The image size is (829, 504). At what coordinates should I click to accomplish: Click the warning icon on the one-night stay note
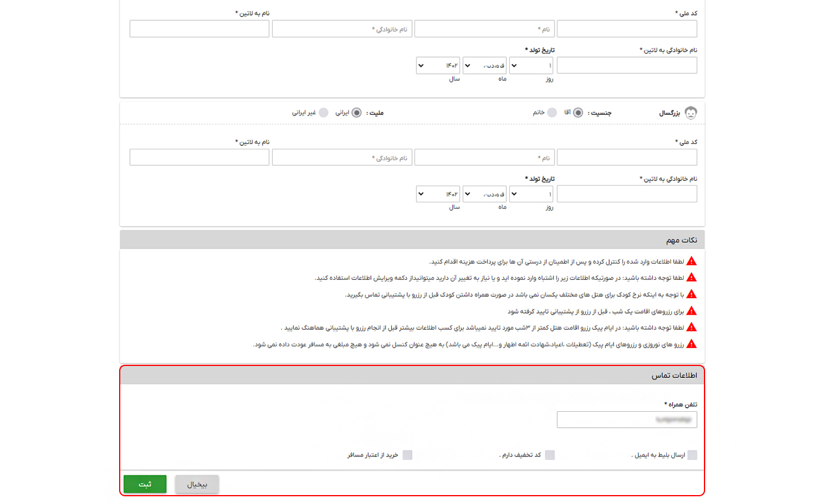[x=691, y=310]
